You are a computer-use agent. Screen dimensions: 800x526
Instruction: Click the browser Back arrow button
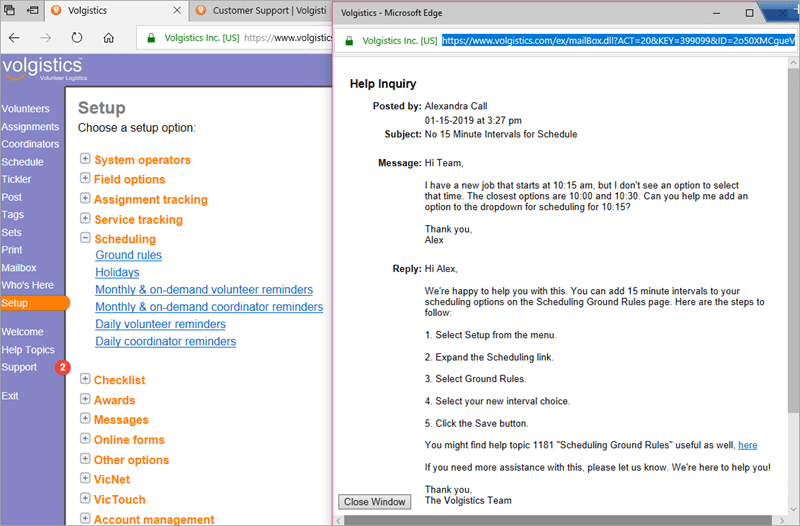point(14,39)
